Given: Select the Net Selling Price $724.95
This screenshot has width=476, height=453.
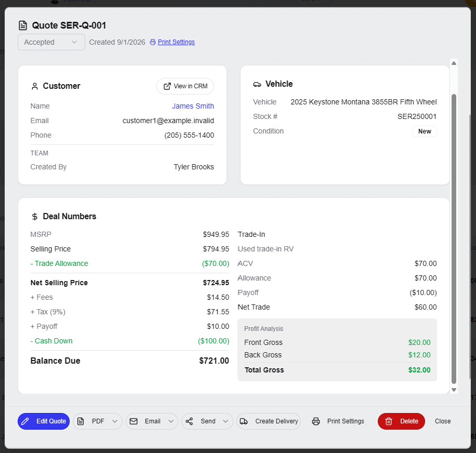Looking at the screenshot, I should 216,283.
